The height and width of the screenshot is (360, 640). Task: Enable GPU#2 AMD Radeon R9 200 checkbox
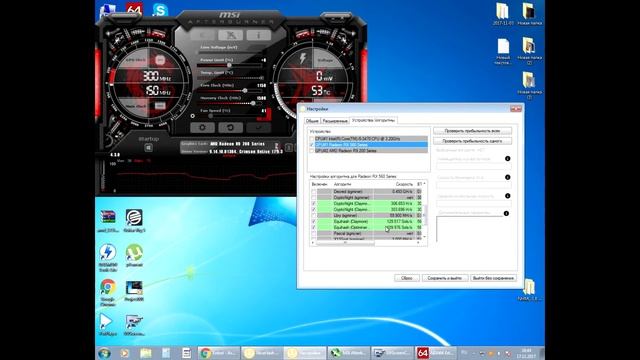pyautogui.click(x=312, y=151)
